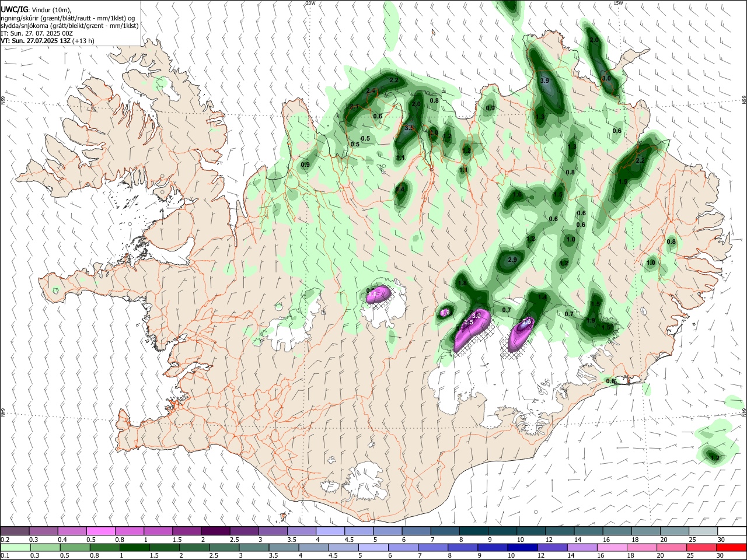Click the lavender swatch after 4 in upper legend
The width and height of the screenshot is (747, 560).
(x=330, y=531)
